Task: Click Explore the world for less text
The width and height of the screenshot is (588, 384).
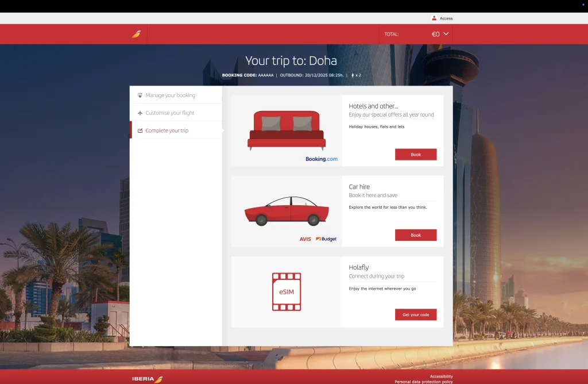Action: [388, 207]
